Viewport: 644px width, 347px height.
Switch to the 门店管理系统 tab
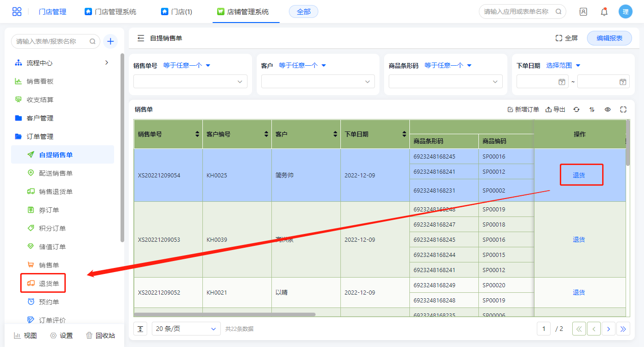click(110, 12)
